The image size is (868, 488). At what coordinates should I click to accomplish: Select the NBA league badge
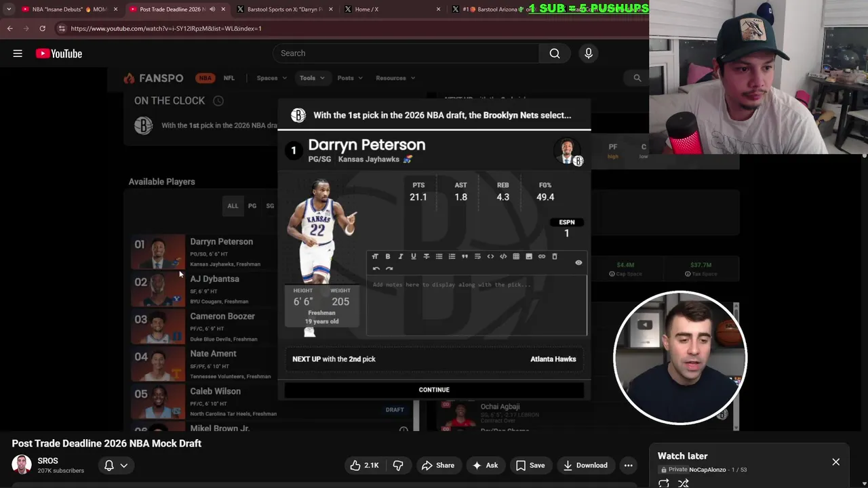pos(205,78)
